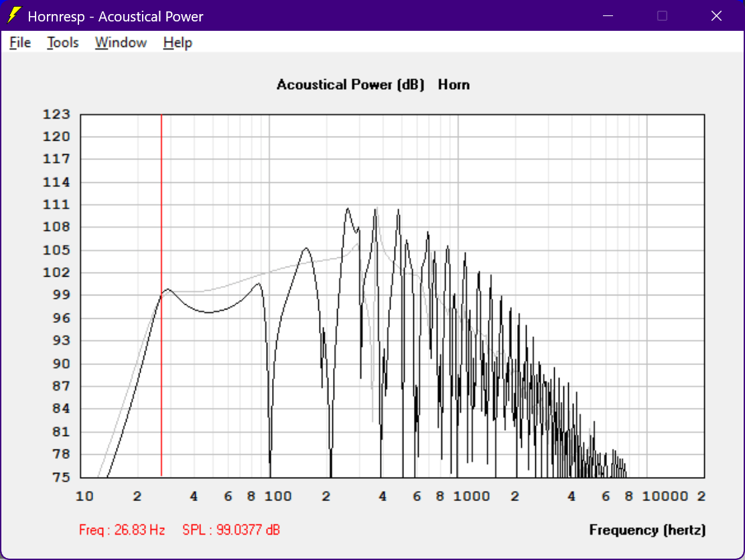Click the Hornresp lightning bolt icon
Image resolution: width=745 pixels, height=560 pixels.
tap(15, 15)
